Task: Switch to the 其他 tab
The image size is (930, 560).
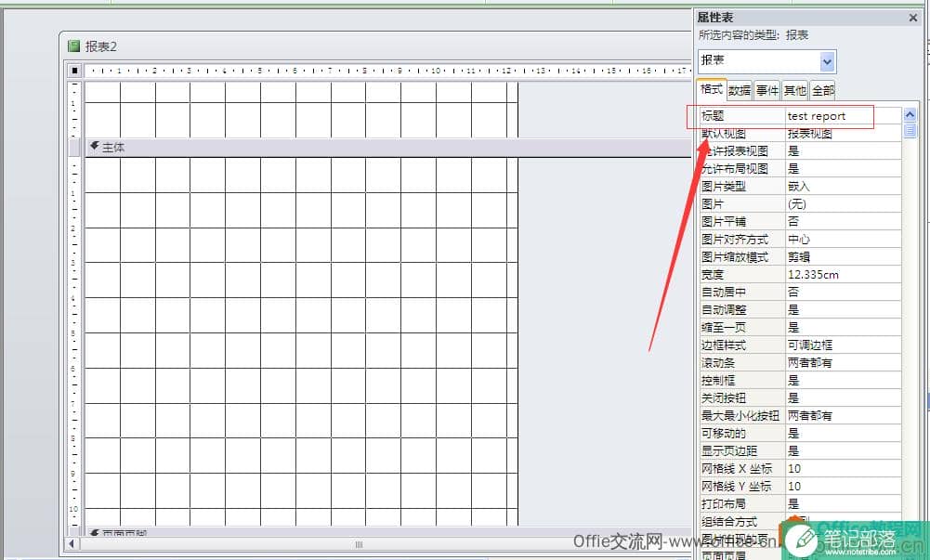Action: pos(794,91)
